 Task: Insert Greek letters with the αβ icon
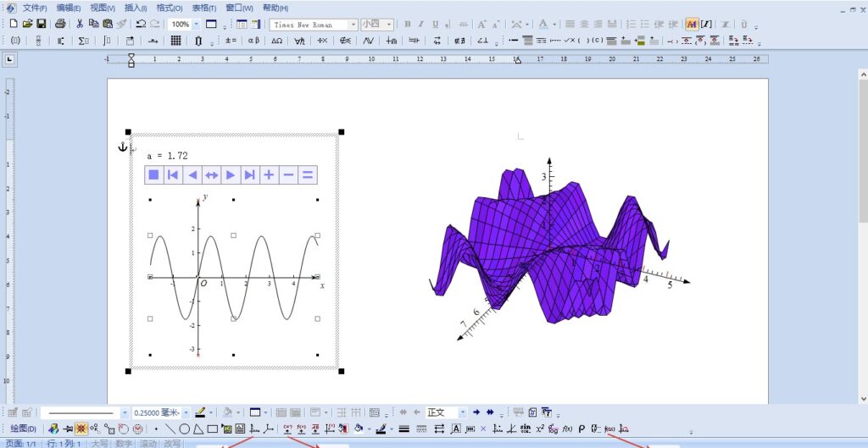point(253,40)
